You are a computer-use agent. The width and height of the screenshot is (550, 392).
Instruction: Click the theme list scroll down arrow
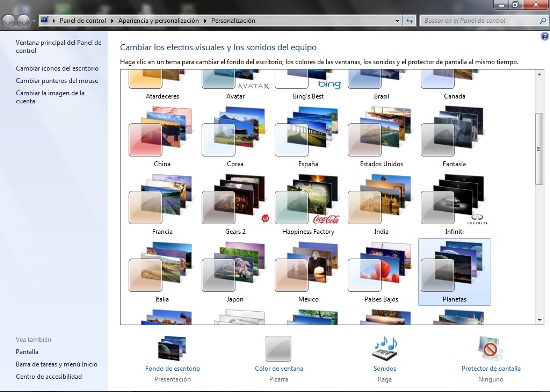(539, 320)
